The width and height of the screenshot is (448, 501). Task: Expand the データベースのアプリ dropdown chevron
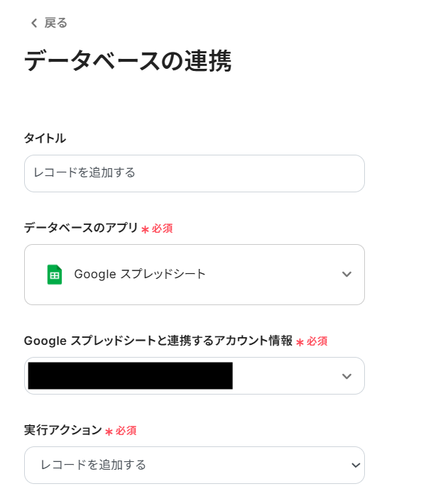pos(346,275)
